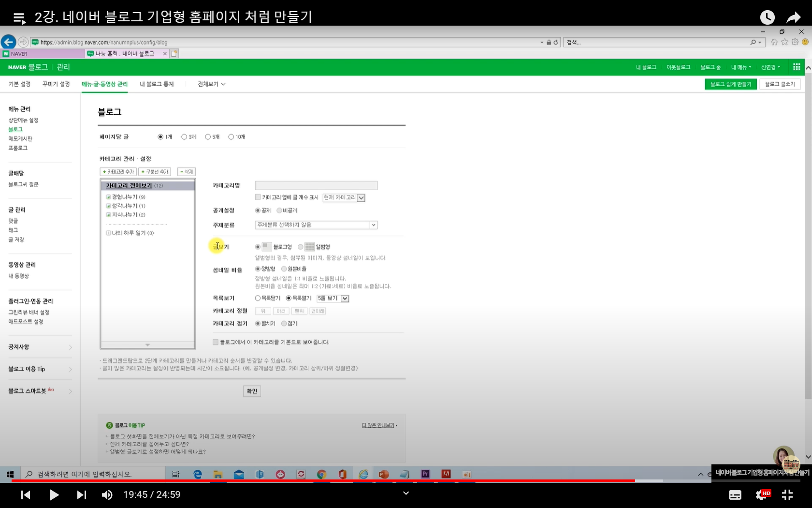Open 메모게시판 menu item
This screenshot has height=508, width=812.
(x=20, y=139)
